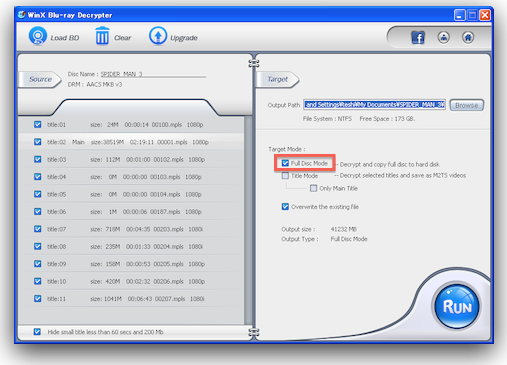
Task: Click the top panel splitter handle icon
Action: click(x=254, y=63)
